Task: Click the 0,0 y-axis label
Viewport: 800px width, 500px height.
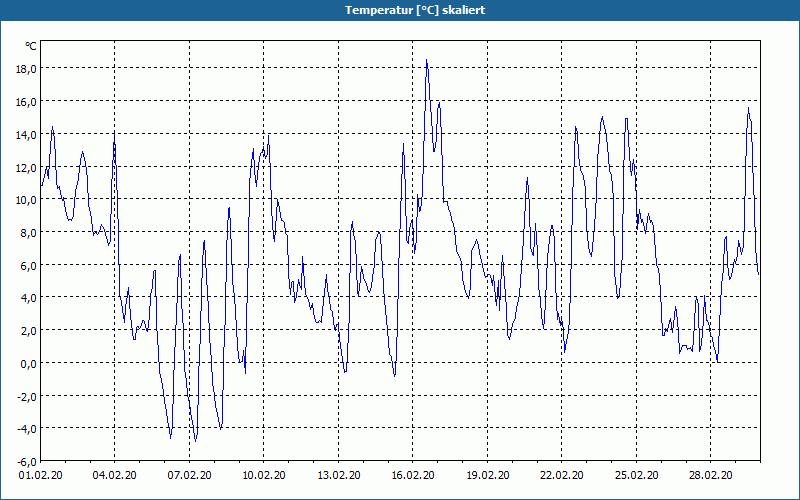Action: coord(28,363)
